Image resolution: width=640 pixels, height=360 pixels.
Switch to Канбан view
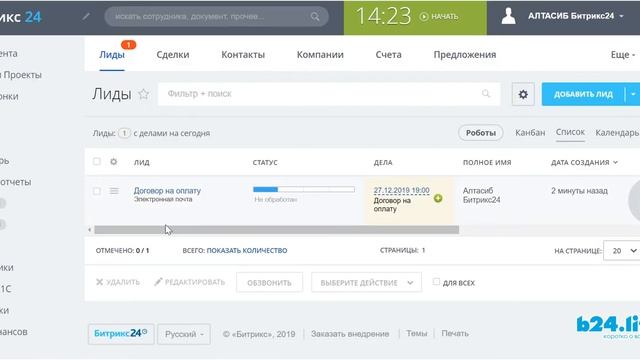tap(530, 133)
